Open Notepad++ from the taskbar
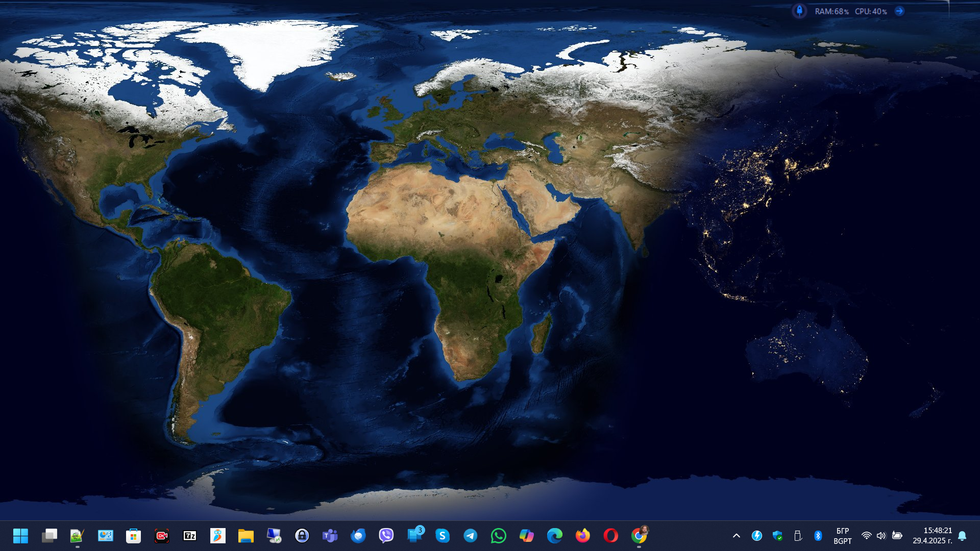Viewport: 980px width, 551px height. point(77,536)
